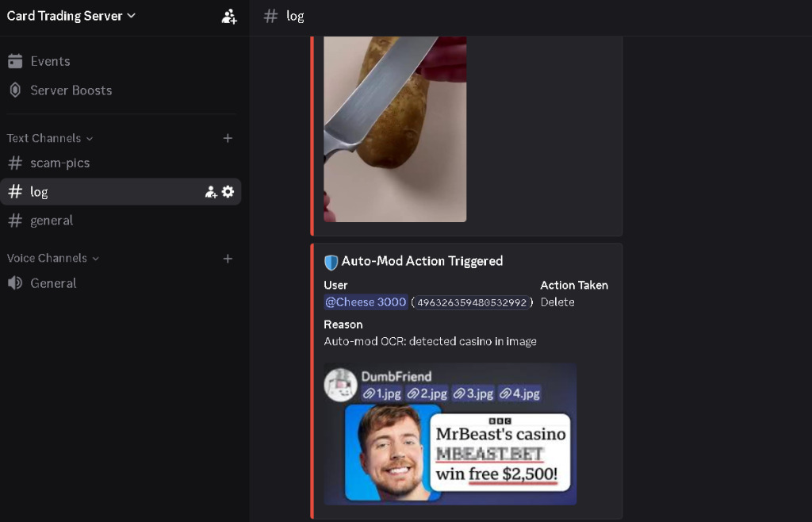
Task: Click the hash icon next to general
Action: pyautogui.click(x=15, y=221)
